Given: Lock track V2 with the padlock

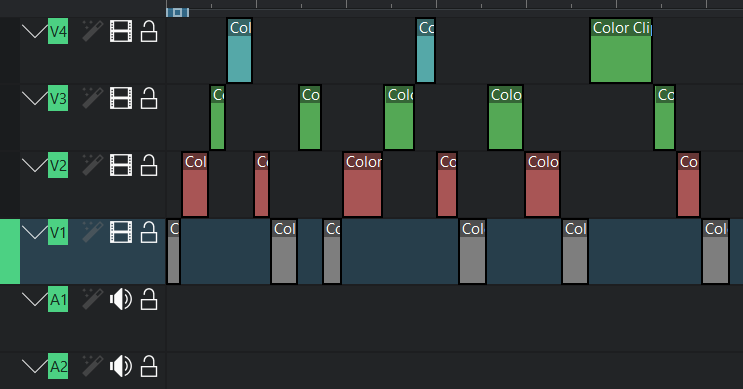Looking at the screenshot, I should click(149, 165).
